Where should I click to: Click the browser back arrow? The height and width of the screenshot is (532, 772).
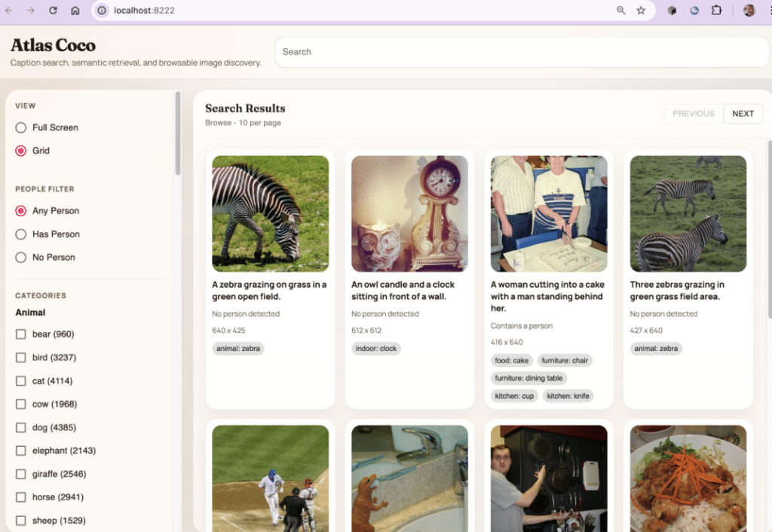point(9,11)
